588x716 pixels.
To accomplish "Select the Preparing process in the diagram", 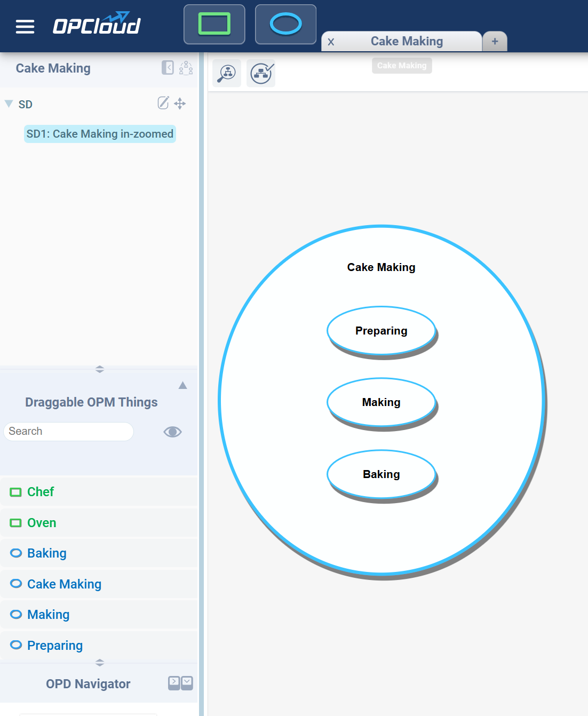I will click(381, 331).
